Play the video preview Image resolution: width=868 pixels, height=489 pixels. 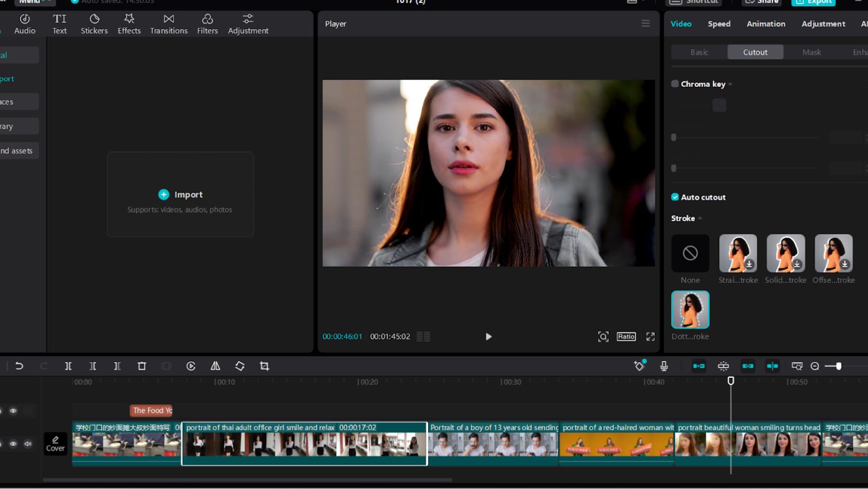coord(489,337)
